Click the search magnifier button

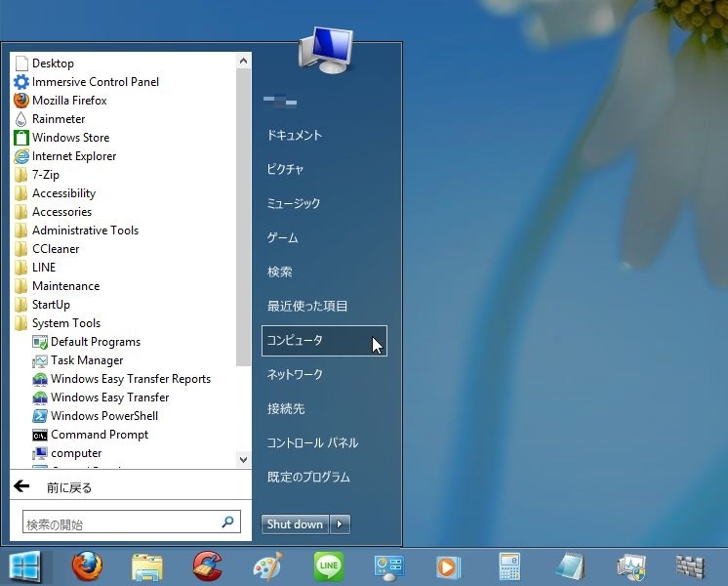point(228,522)
